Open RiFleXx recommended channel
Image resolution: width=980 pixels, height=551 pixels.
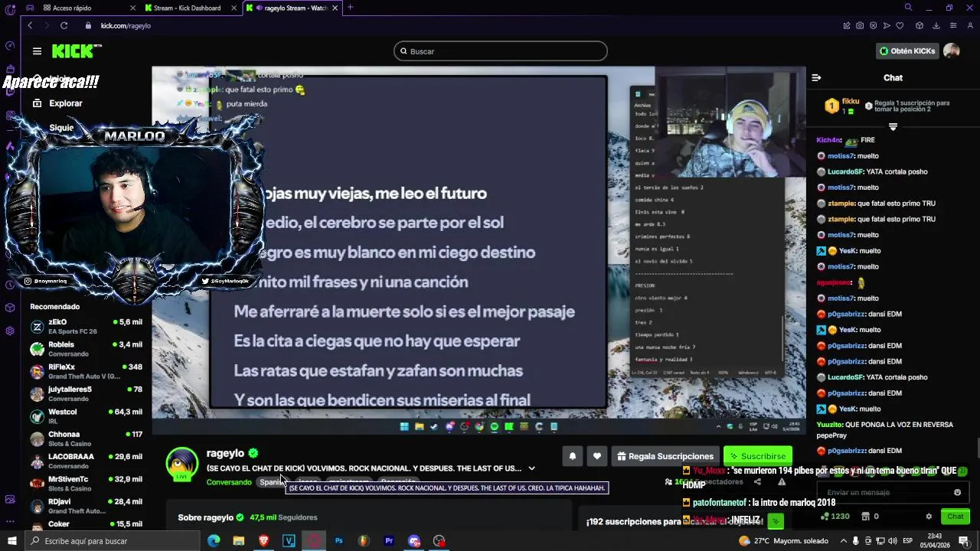coord(87,372)
